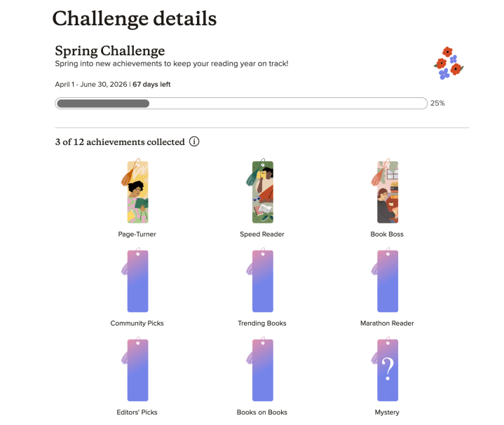Click the locked Community Picks bookmark
The height and width of the screenshot is (425, 504).
[x=137, y=281]
